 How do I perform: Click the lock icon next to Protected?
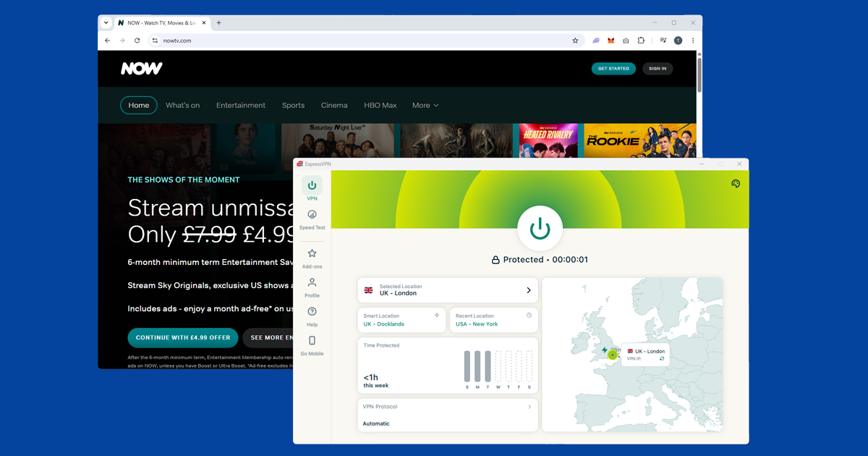tap(495, 260)
